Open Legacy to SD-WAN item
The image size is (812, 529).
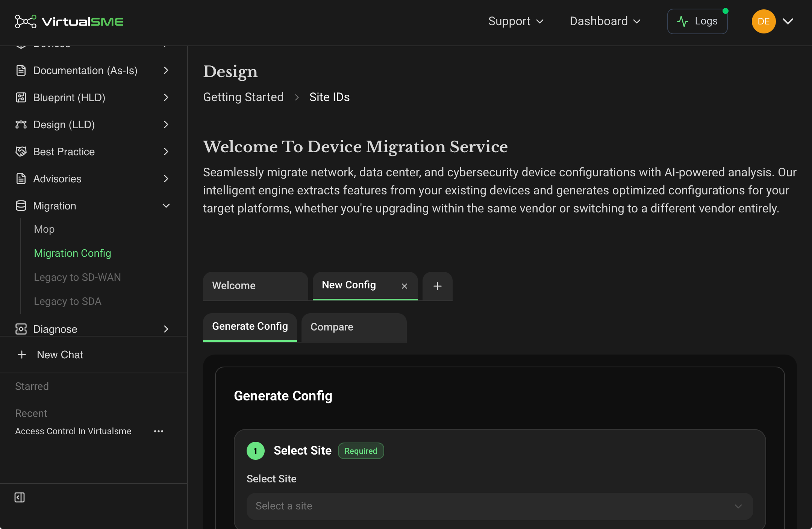[77, 277]
